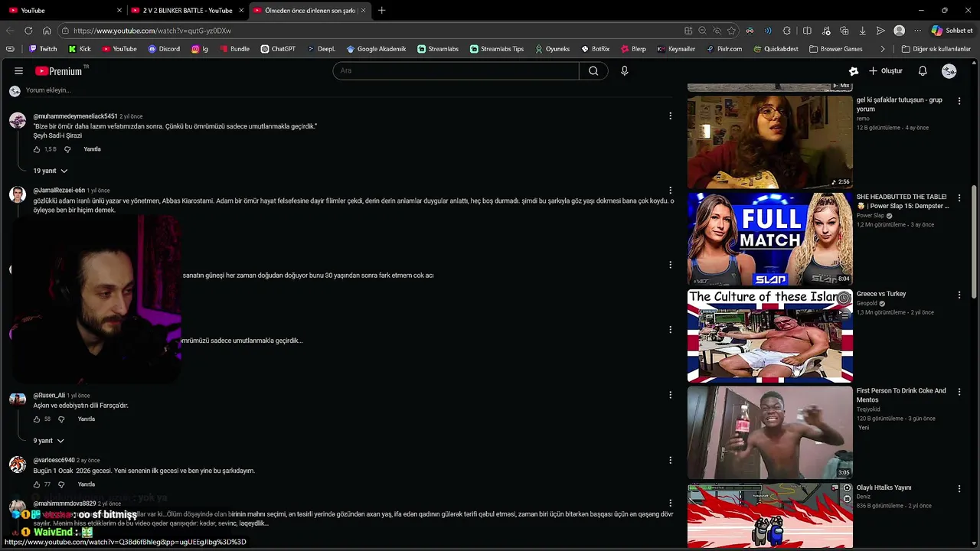Open the Discord bookmark
Viewport: 980px width, 551px height.
coord(164,49)
